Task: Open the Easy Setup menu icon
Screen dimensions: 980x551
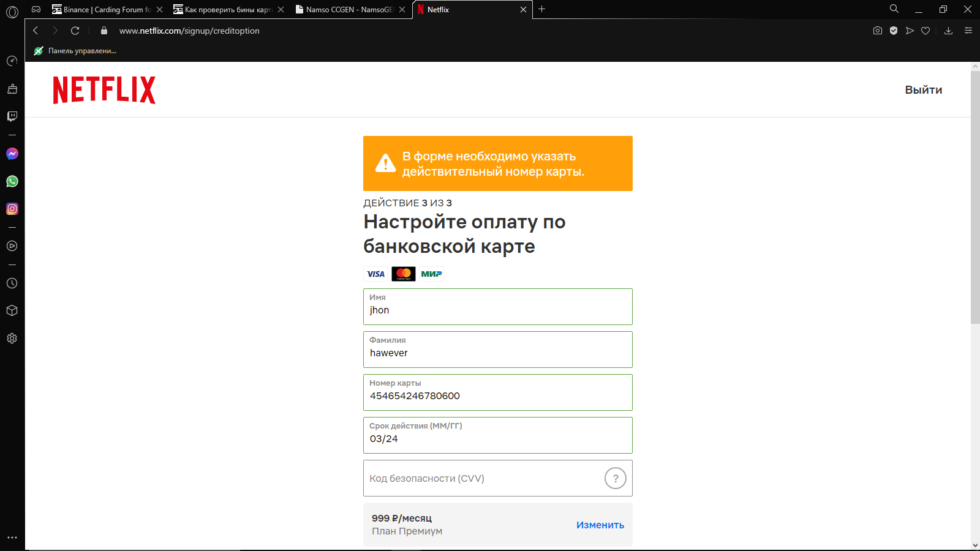Action: (x=968, y=31)
